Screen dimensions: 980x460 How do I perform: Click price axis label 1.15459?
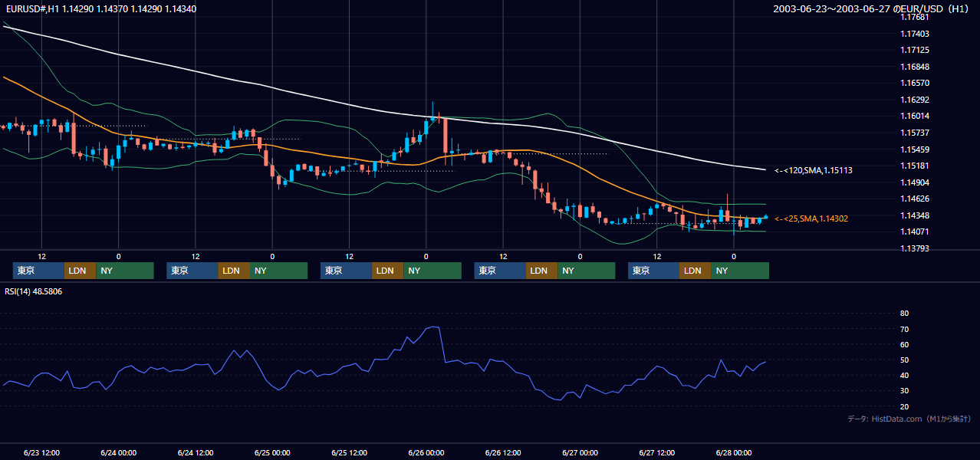tap(914, 149)
